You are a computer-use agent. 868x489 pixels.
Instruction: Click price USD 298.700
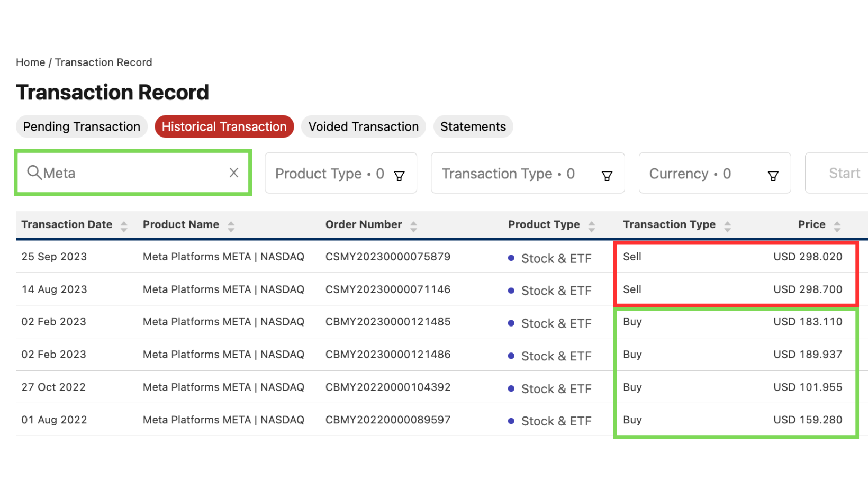tap(808, 289)
